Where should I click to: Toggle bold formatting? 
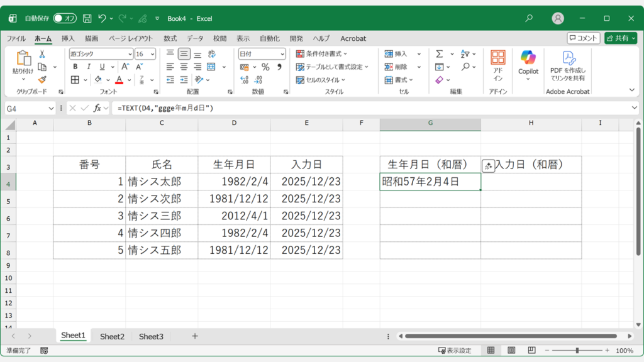pos(75,67)
